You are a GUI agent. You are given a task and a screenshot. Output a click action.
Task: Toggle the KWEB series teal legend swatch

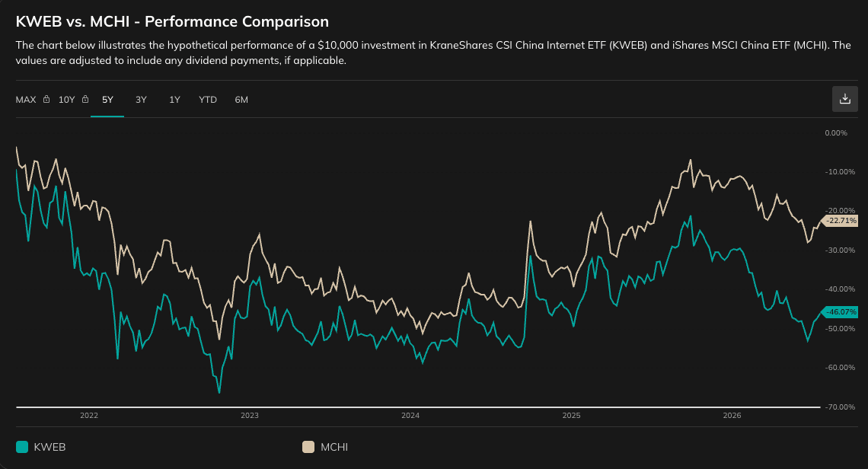tap(22, 447)
